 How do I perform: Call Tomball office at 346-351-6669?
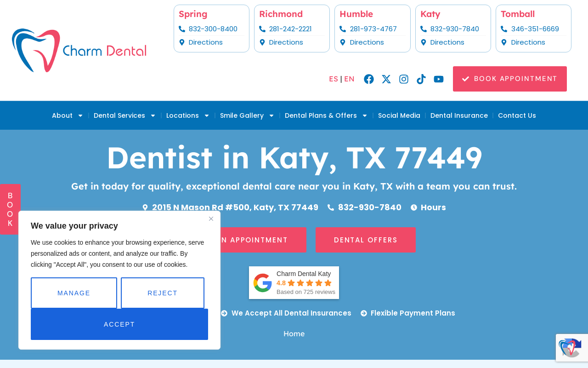pos(535,29)
